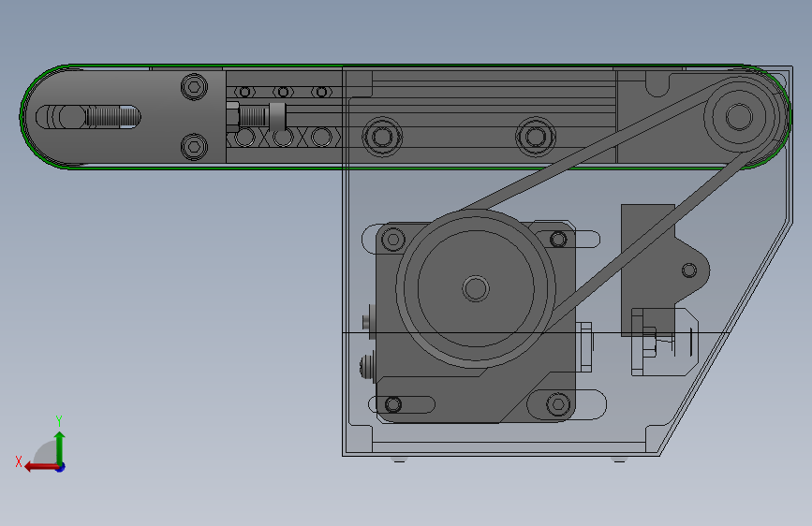Viewport: 812px width, 526px height.
Task: Select the Y axis label text
Action: point(59,421)
